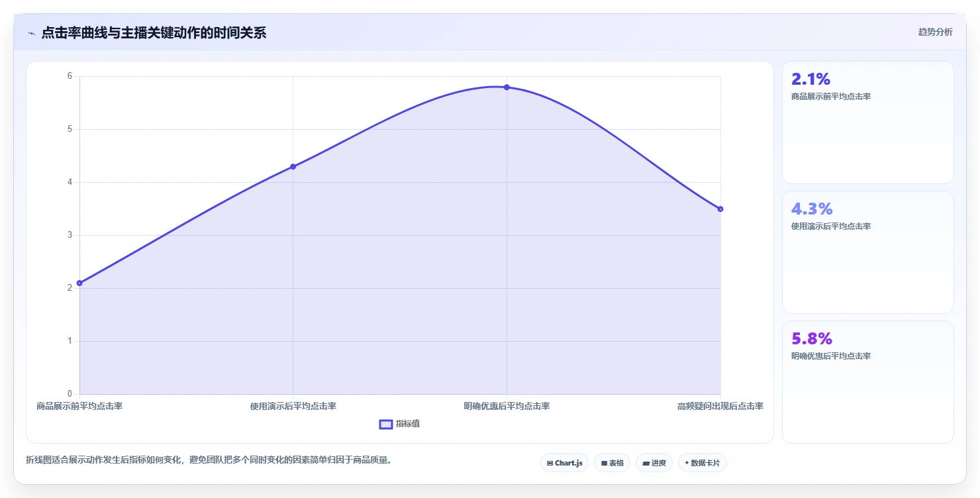Screen dimensions: 980x498
Task: Click the description text starting with 折线图适合展示
Action: pyautogui.click(x=209, y=460)
